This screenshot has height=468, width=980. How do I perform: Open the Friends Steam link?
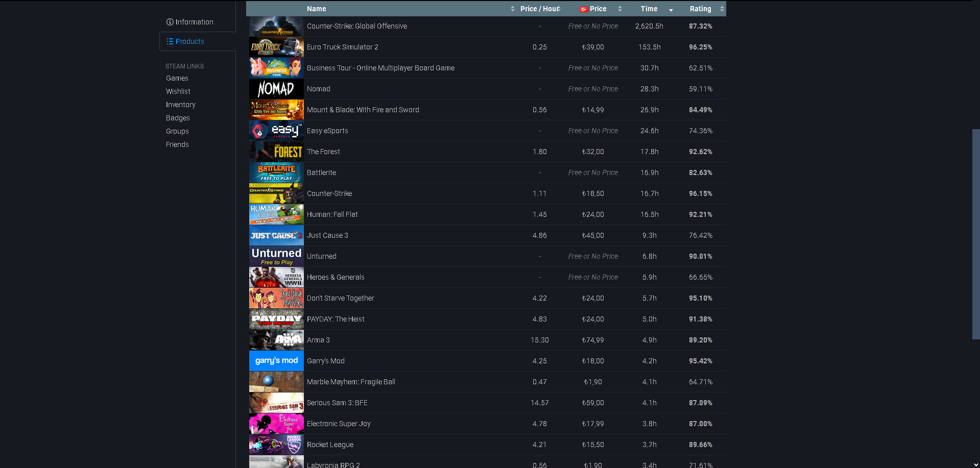tap(177, 144)
